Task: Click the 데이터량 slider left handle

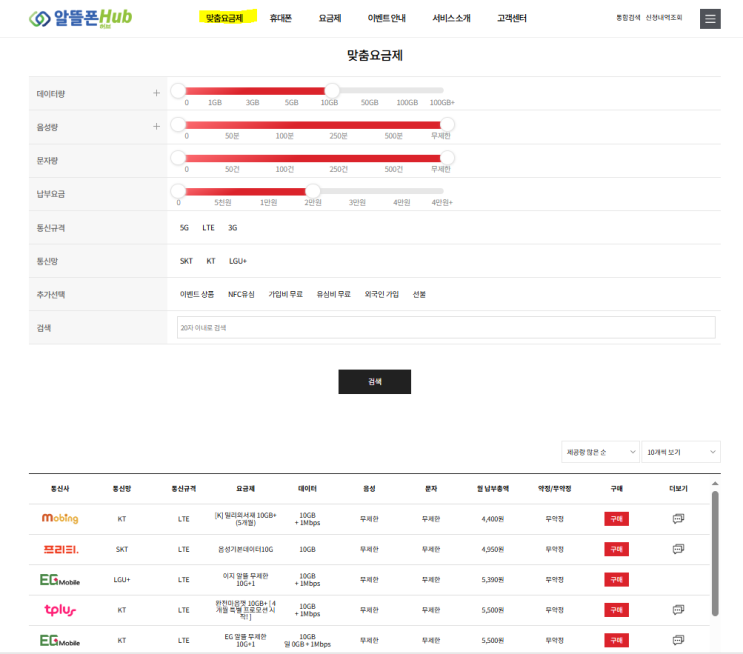Action: (178, 91)
